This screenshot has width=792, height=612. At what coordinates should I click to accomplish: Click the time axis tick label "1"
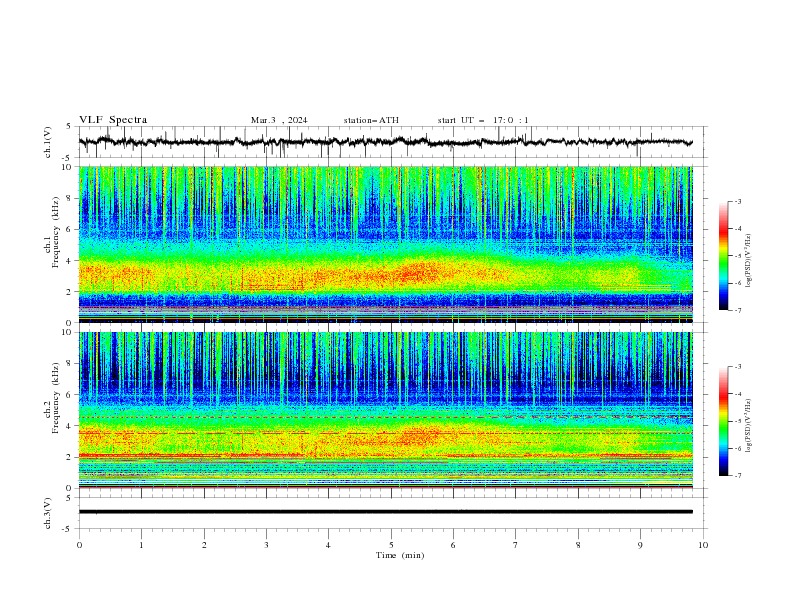(141, 545)
